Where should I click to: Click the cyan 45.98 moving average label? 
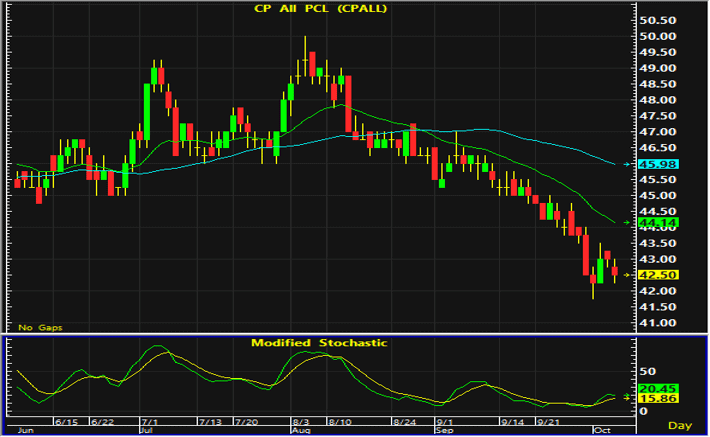(x=658, y=164)
